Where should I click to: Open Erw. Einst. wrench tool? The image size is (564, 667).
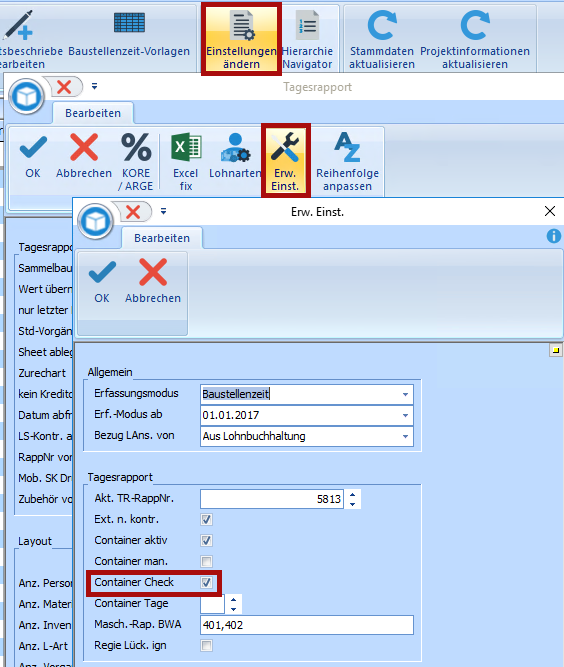click(285, 162)
